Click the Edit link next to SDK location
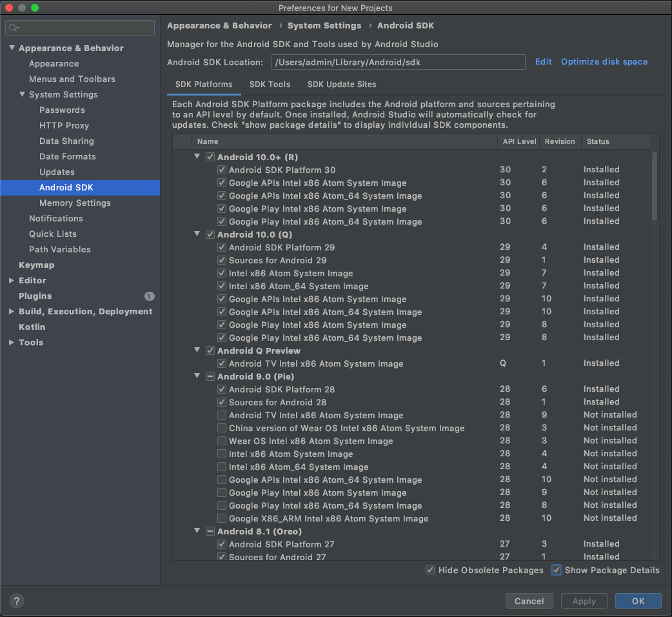The width and height of the screenshot is (672, 617). pos(543,61)
